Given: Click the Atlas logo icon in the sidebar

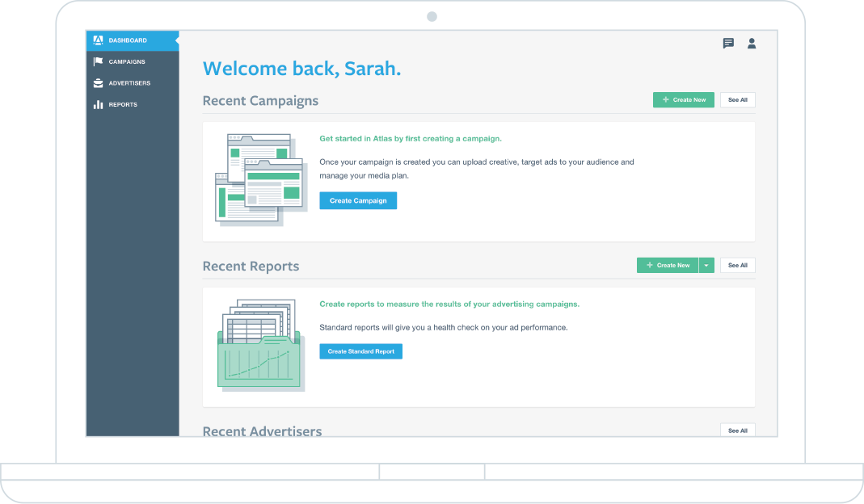Looking at the screenshot, I should coord(98,40).
